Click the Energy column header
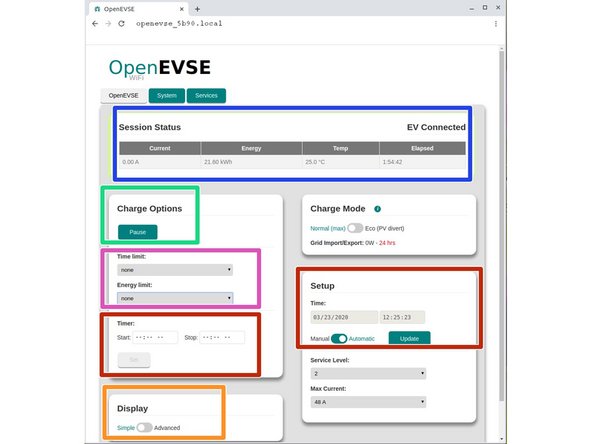This screenshot has height=444, width=592. point(251,148)
